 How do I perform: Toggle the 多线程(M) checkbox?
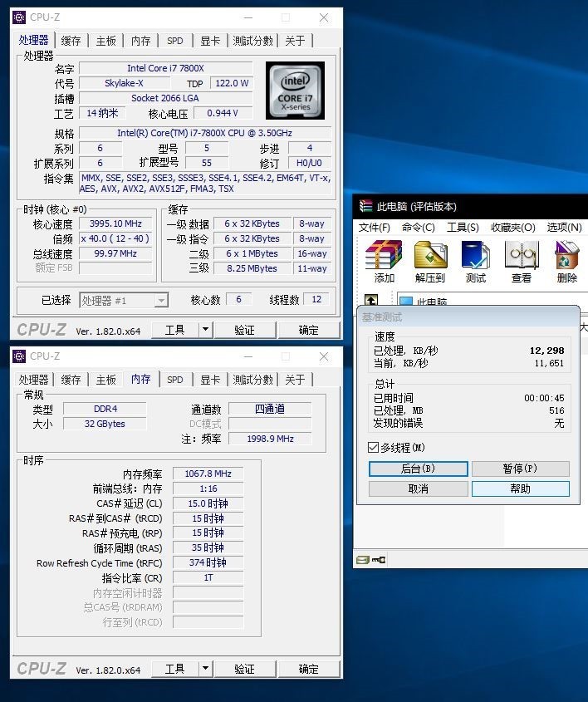click(373, 447)
